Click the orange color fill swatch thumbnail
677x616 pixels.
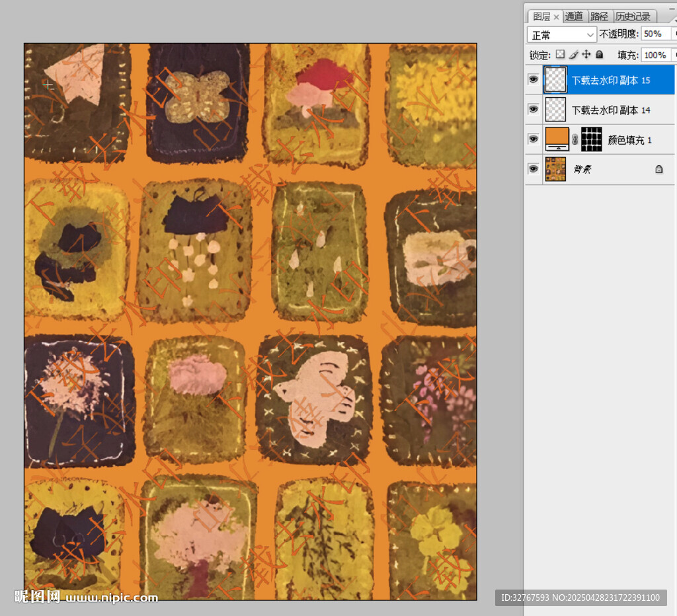point(557,139)
